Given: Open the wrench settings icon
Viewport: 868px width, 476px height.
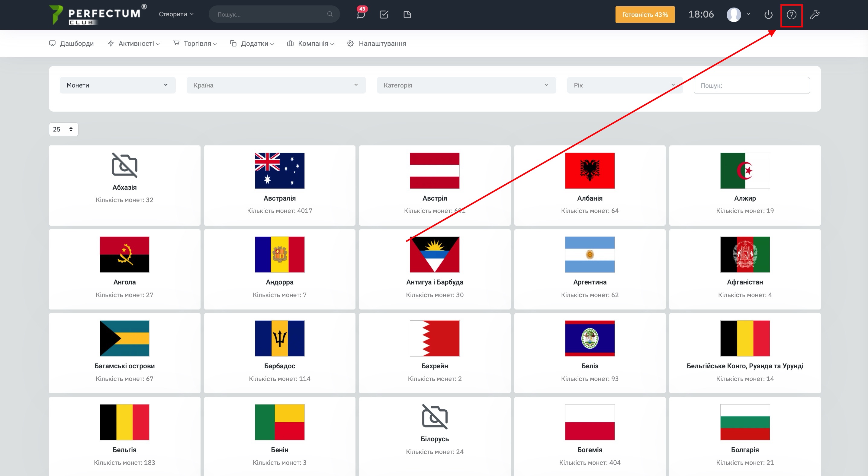Looking at the screenshot, I should pos(815,14).
